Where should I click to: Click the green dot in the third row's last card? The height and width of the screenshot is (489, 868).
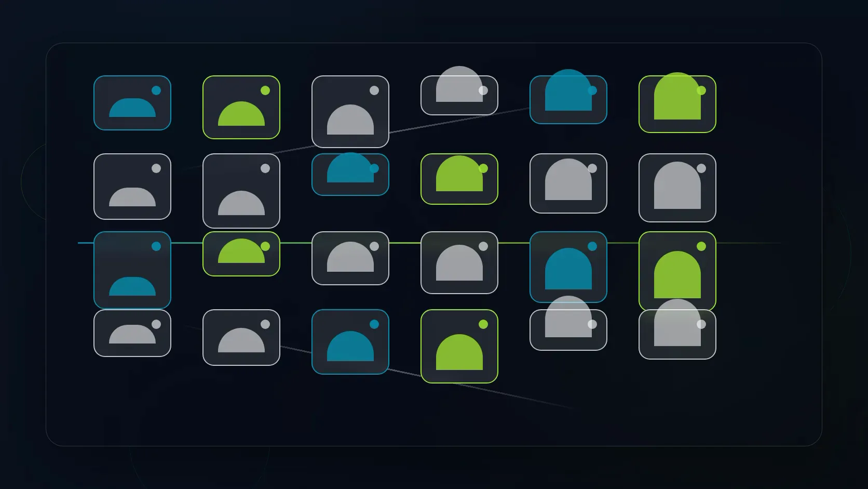(701, 246)
